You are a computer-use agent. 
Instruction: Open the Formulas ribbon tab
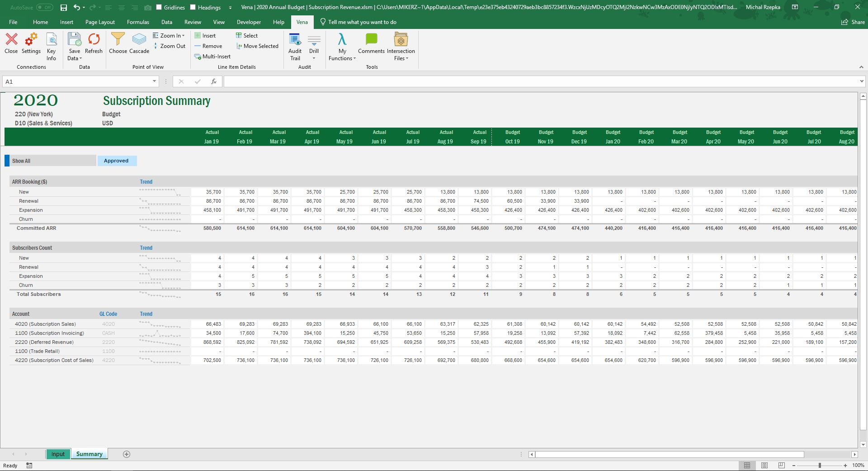(x=138, y=22)
